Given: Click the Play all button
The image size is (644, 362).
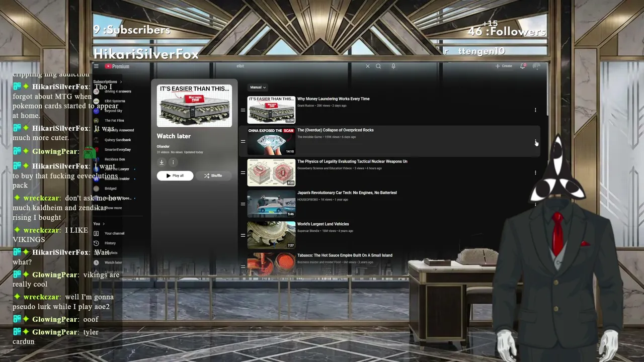Looking at the screenshot, I should click(175, 175).
